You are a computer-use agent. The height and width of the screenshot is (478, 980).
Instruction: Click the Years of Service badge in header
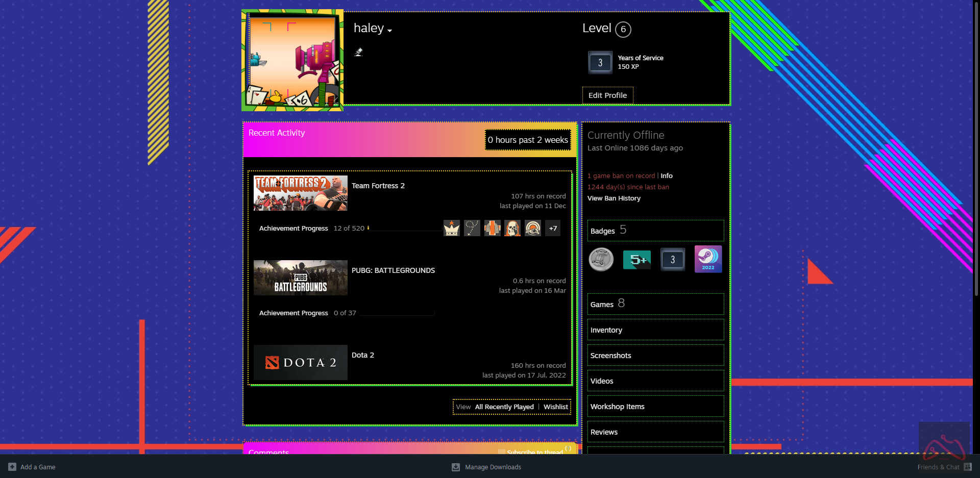(600, 63)
